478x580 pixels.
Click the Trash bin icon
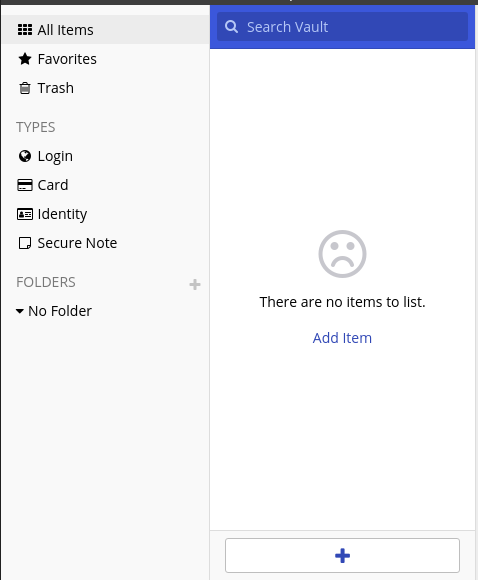25,88
